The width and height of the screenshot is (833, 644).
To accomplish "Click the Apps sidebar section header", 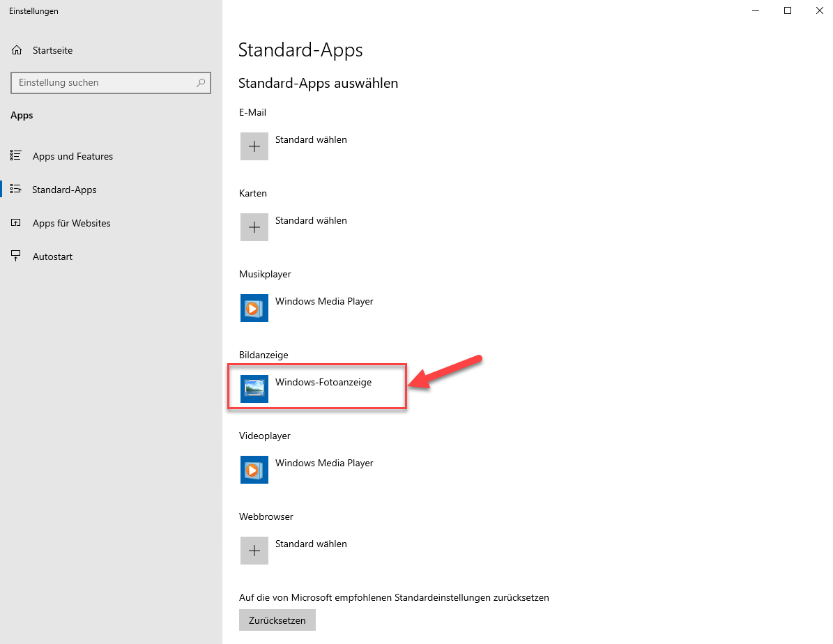I will click(22, 115).
